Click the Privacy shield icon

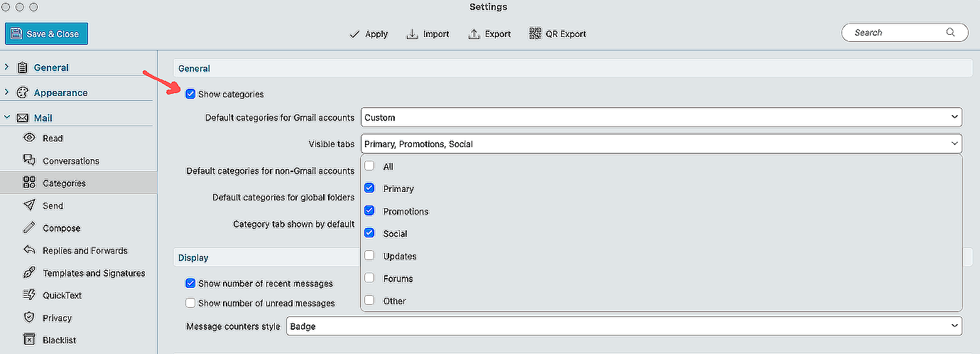(x=29, y=318)
